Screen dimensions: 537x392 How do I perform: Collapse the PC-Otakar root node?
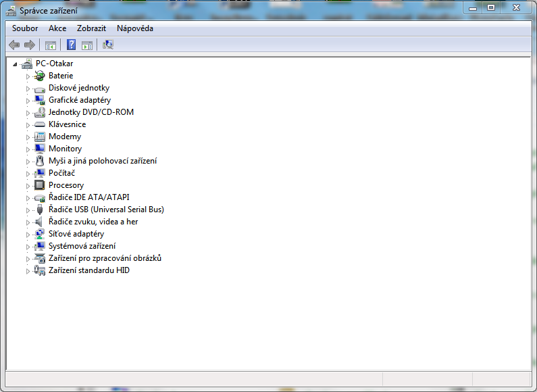tap(15, 64)
